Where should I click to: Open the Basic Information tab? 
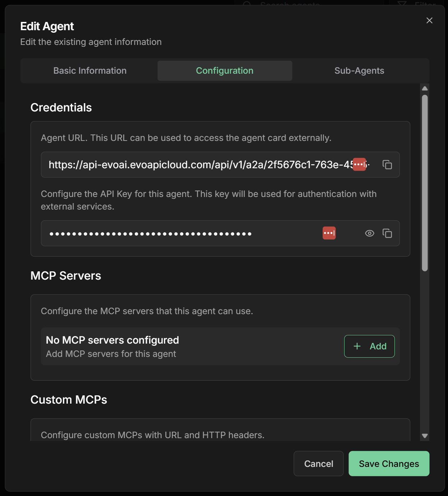tap(89, 70)
